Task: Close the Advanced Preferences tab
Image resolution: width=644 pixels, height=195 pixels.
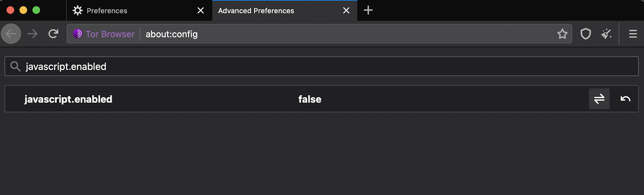Action: pyautogui.click(x=346, y=10)
